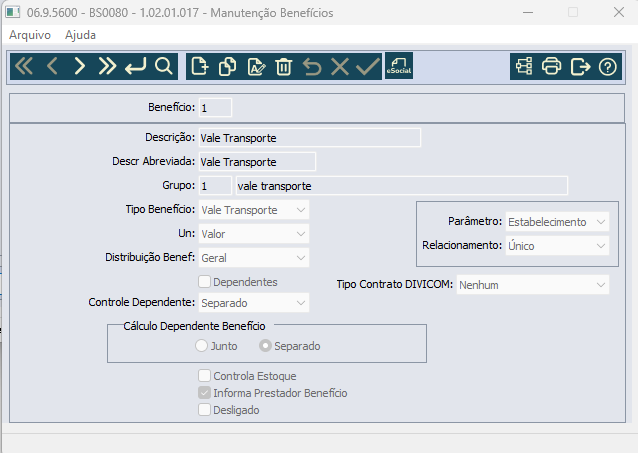Open the Tipo Benefício dropdown

(x=254, y=210)
